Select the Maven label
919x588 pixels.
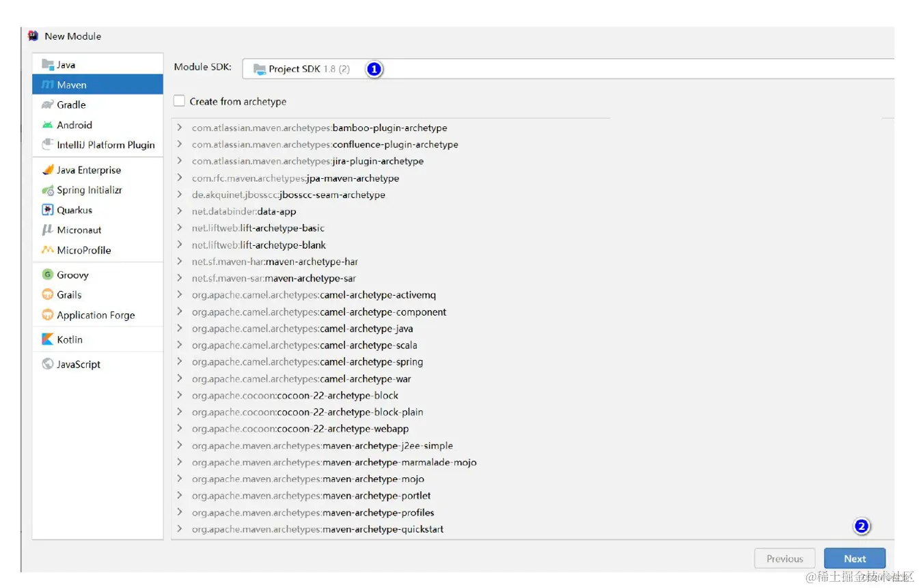[72, 85]
